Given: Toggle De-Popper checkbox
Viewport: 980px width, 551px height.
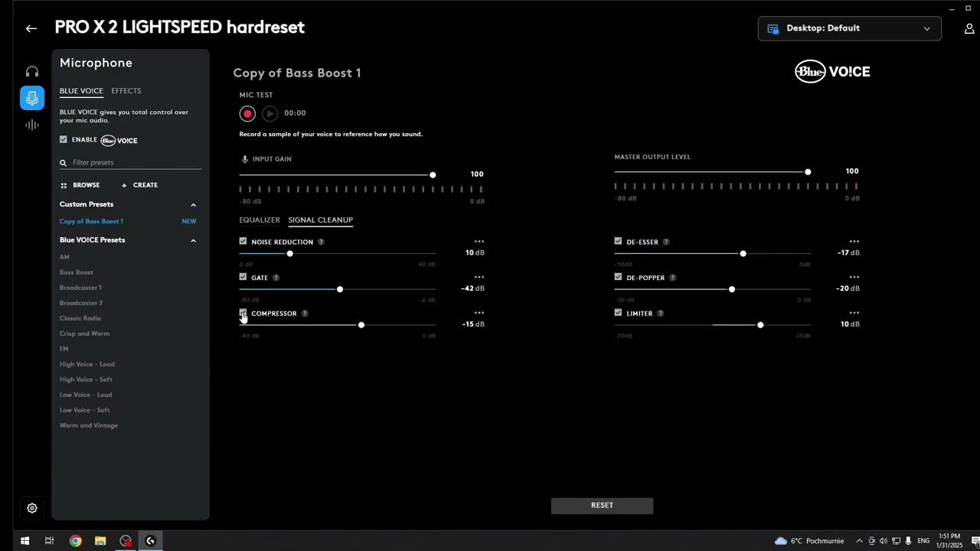Looking at the screenshot, I should point(618,277).
